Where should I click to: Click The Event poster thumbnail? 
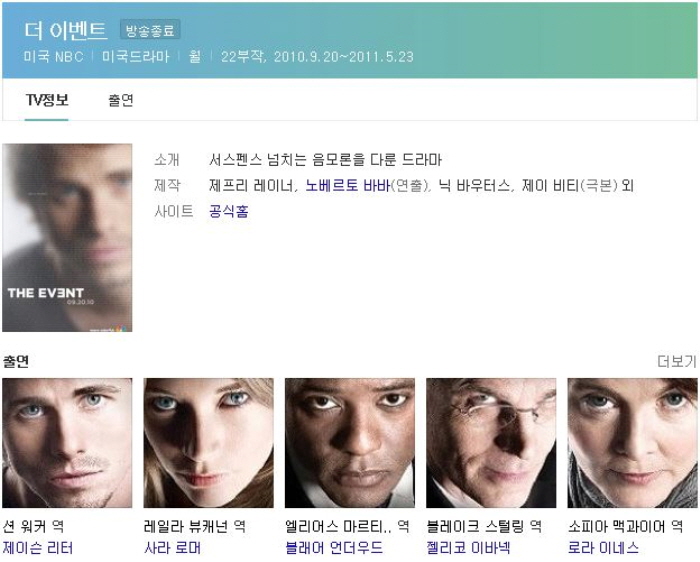(x=67, y=238)
